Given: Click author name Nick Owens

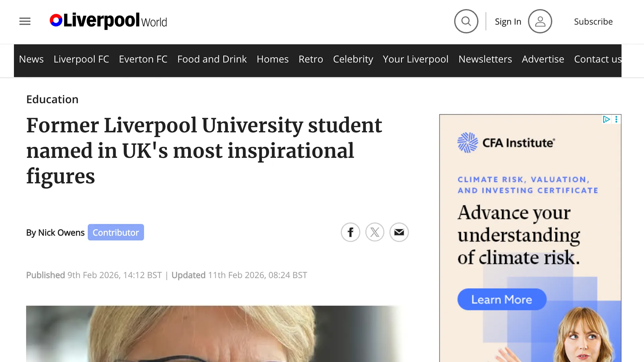Looking at the screenshot, I should (x=61, y=233).
